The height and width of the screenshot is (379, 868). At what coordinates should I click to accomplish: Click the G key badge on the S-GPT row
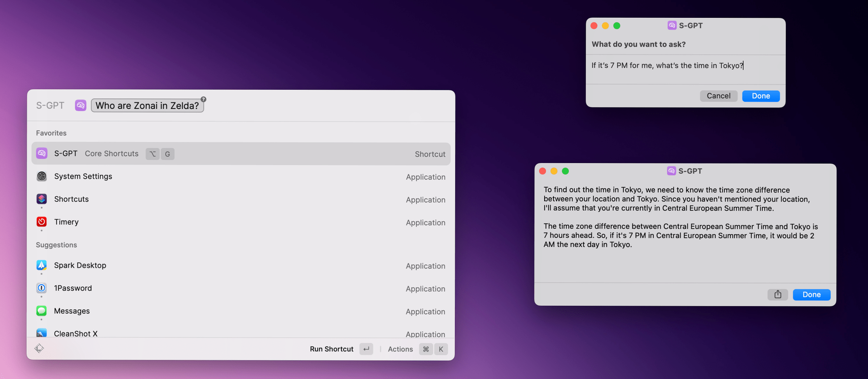168,154
